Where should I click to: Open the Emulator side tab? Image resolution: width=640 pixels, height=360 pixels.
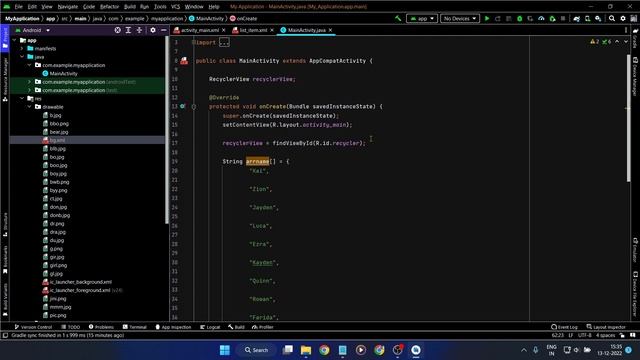click(x=635, y=250)
